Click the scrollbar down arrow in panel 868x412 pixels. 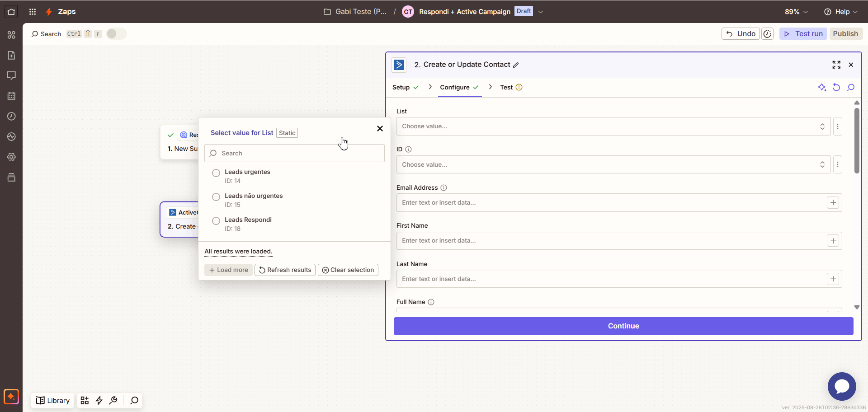(x=857, y=307)
